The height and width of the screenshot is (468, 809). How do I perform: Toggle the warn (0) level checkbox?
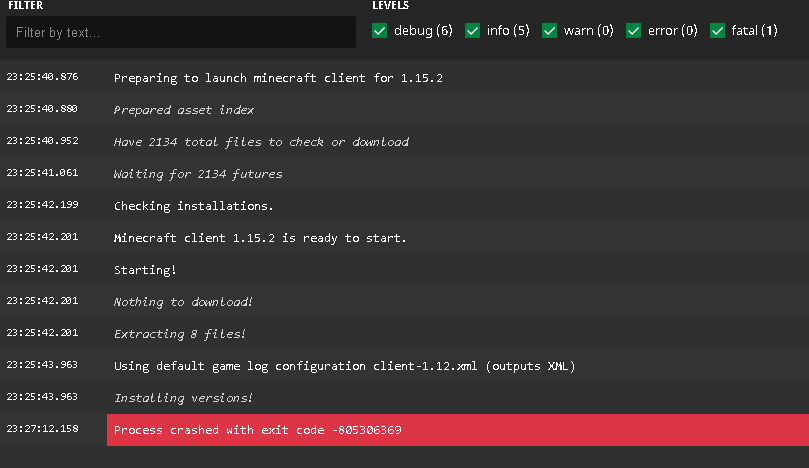549,31
